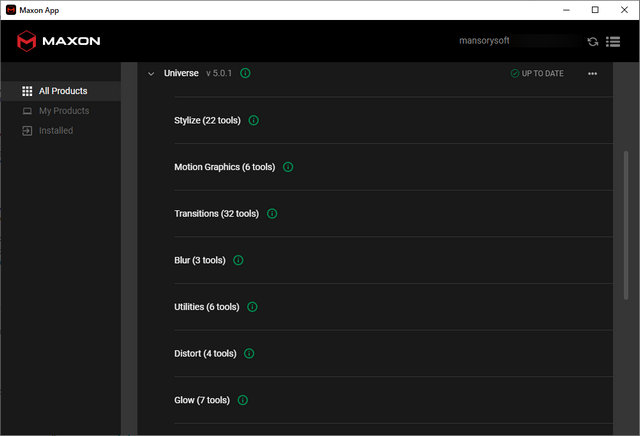
Task: Open Universe three-dot more options menu
Action: (x=592, y=74)
